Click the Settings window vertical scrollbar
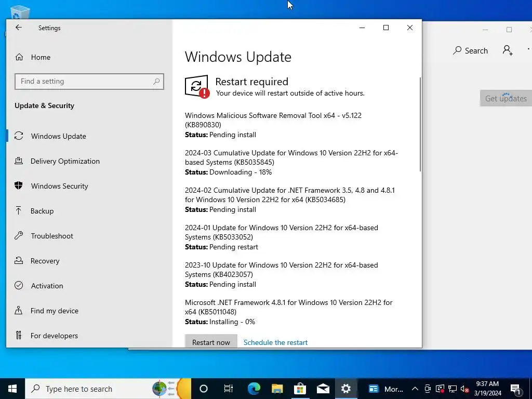 [x=420, y=124]
